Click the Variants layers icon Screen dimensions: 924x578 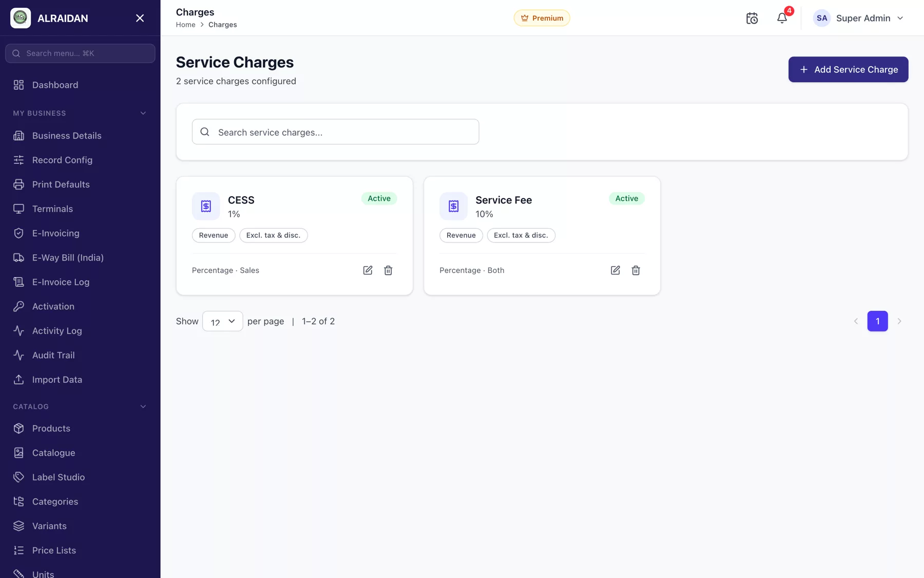19,526
